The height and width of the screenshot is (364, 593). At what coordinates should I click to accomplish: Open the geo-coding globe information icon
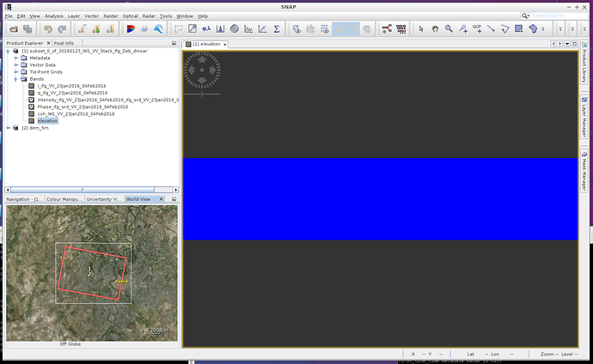(235, 28)
